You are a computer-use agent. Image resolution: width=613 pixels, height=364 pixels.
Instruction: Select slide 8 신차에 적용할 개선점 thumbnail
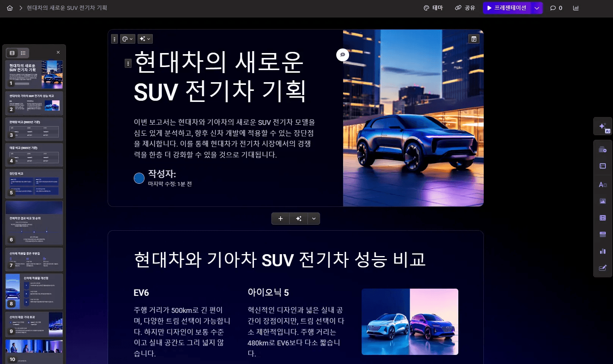point(34,291)
